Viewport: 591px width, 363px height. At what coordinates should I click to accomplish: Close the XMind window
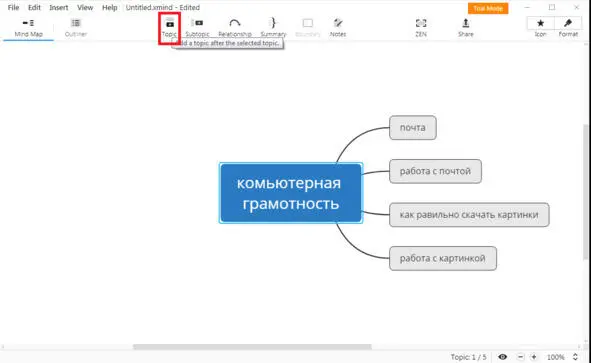point(576,8)
